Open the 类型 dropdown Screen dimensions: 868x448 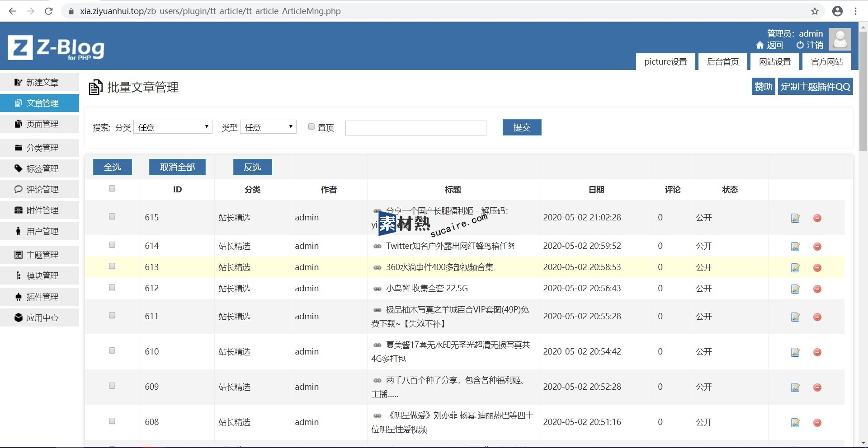point(268,127)
